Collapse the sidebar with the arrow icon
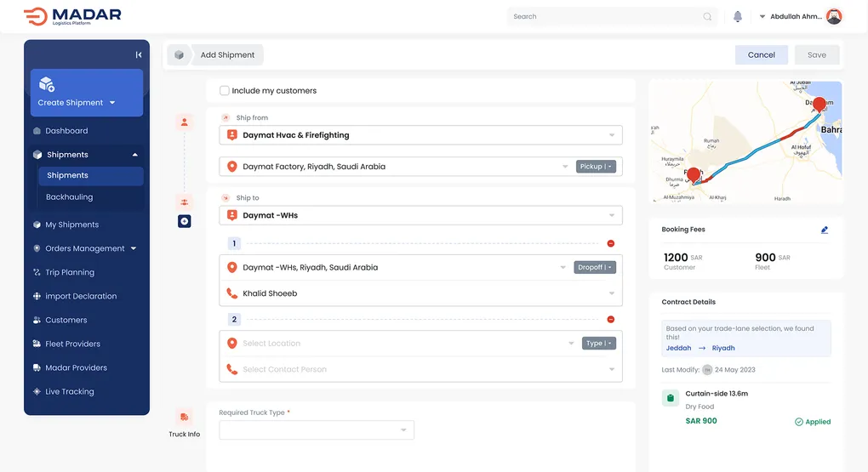This screenshot has height=472, width=868. coord(139,54)
